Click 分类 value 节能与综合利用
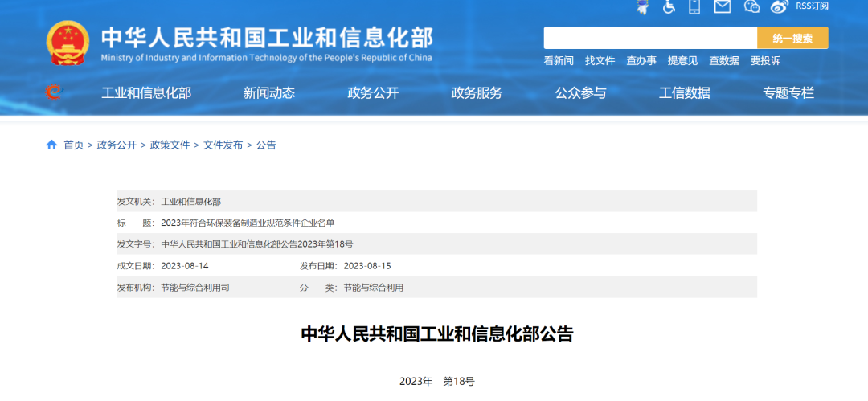Image resolution: width=868 pixels, height=401 pixels. [x=374, y=288]
